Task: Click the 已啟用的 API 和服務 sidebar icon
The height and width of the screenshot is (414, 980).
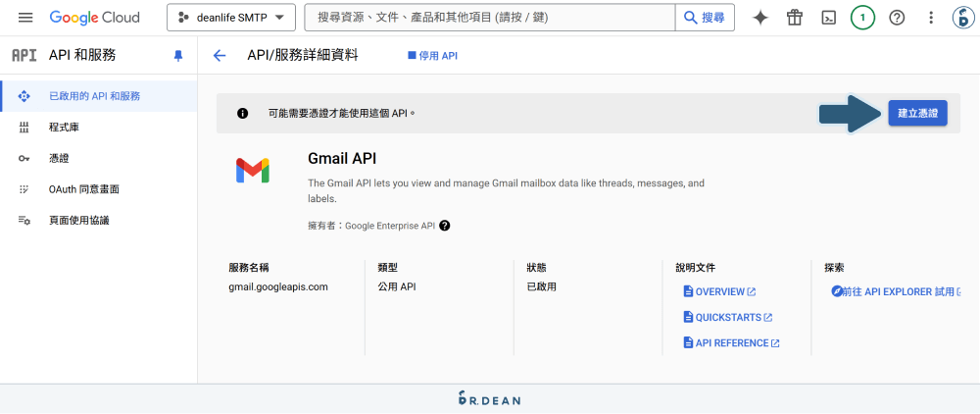Action: point(24,96)
